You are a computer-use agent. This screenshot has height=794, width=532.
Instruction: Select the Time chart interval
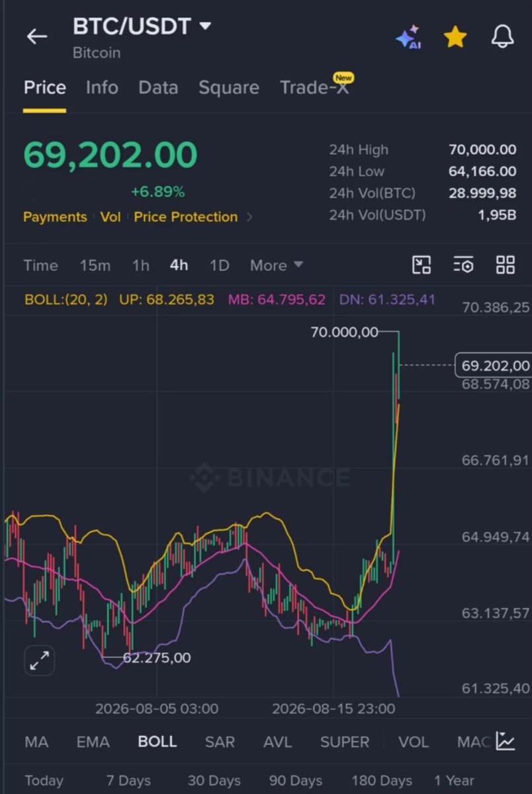[x=41, y=265]
